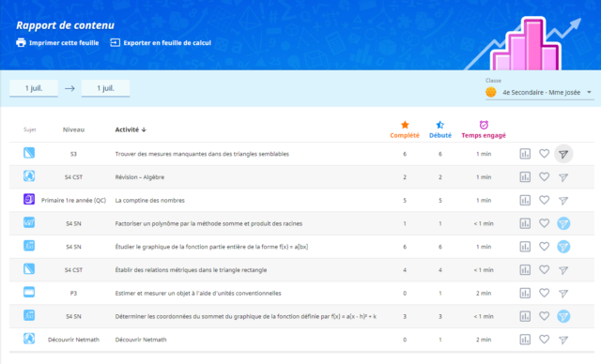The width and height of the screenshot is (601, 364).
Task: Send the Découvrir Netmath activity
Action: pyautogui.click(x=563, y=340)
